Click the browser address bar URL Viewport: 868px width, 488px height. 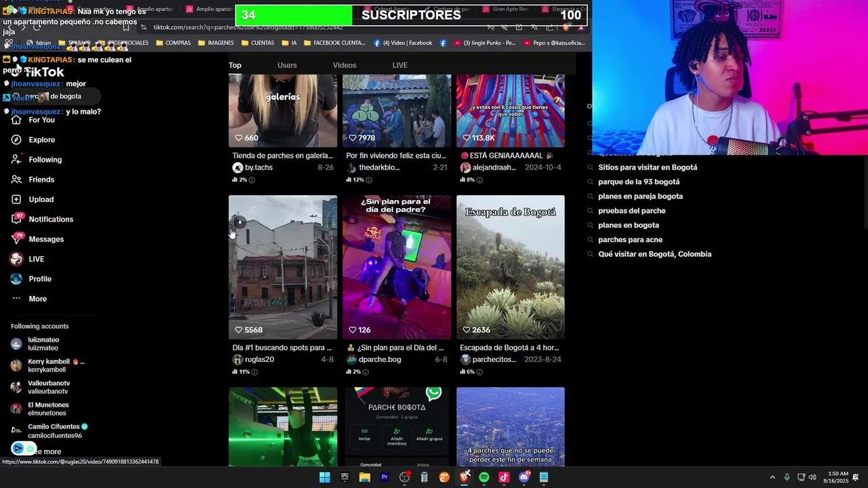[248, 27]
